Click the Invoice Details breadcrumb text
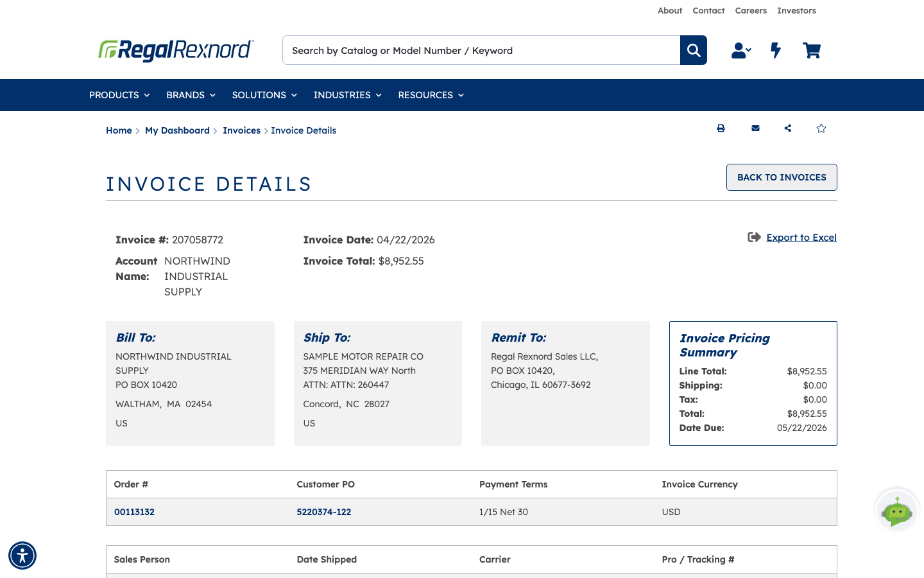Screen dimensions: 924x578 pyautogui.click(x=304, y=130)
